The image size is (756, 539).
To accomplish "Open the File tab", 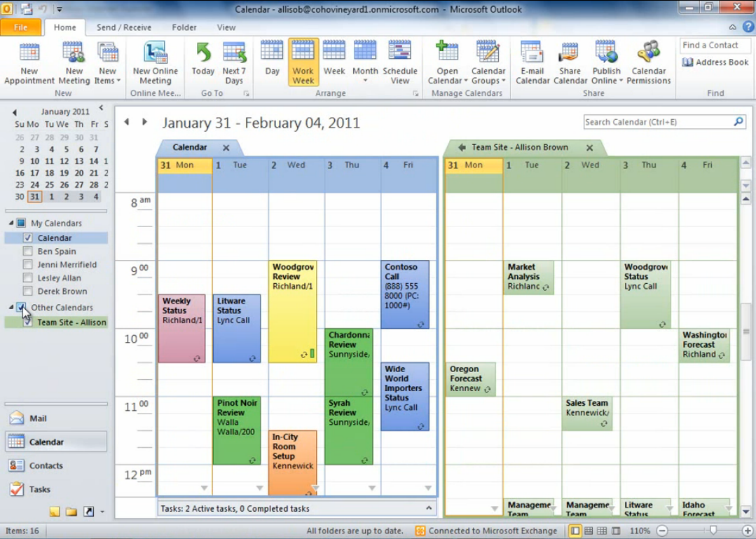I will click(21, 27).
